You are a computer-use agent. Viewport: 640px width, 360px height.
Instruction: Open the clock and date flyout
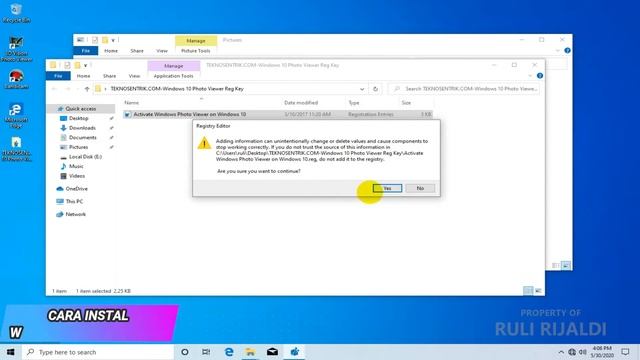(x=602, y=352)
